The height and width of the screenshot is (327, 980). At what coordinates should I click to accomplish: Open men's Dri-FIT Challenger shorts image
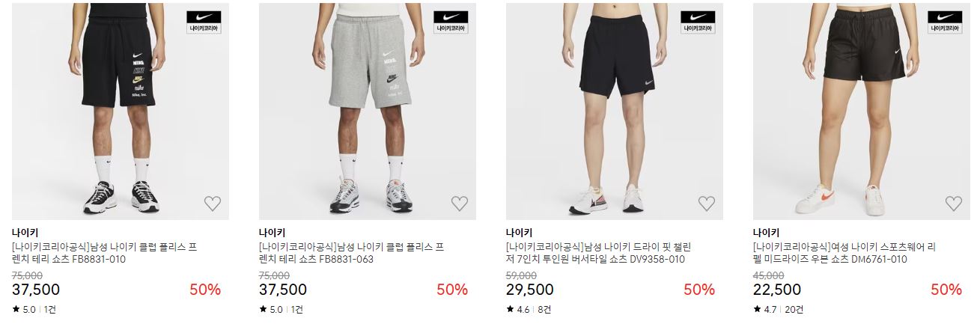point(615,111)
